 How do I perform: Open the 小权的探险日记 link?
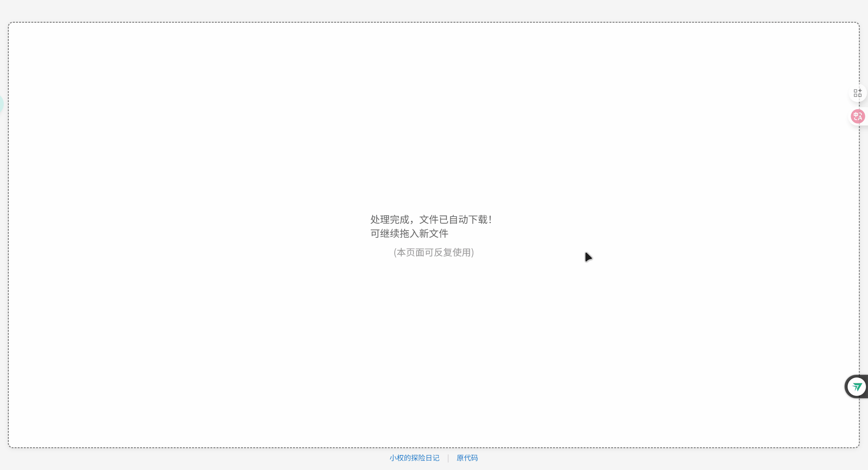414,458
